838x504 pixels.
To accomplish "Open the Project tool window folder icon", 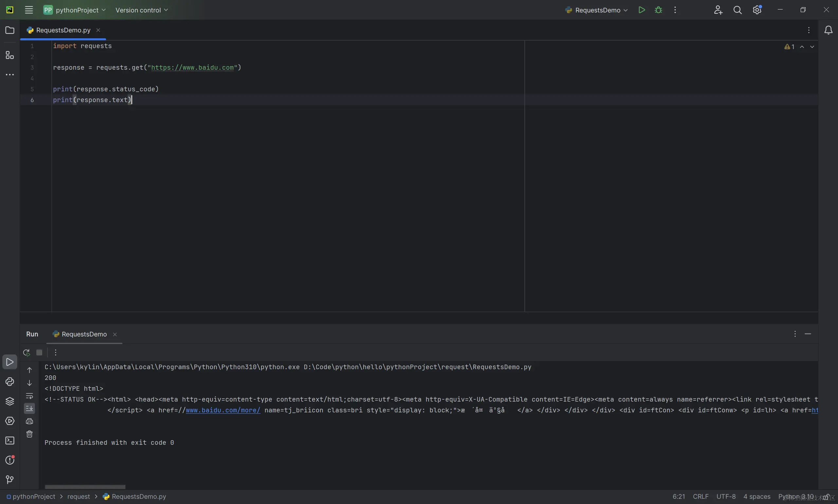I will click(10, 30).
